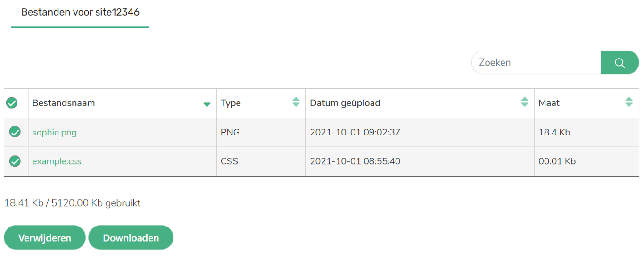Screen dimensions: 644x261
Task: Open the 'Bestanden voor site12346' tab
Action: point(80,12)
